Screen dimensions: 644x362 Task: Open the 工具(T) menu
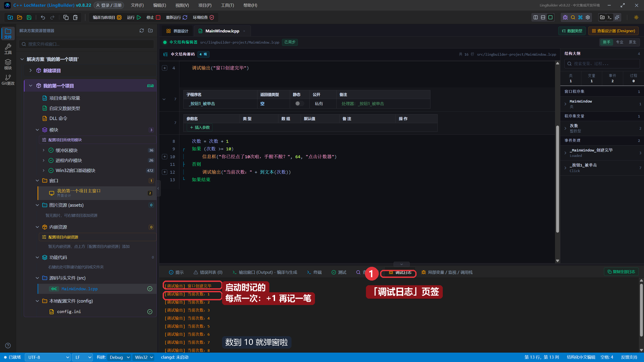click(x=227, y=5)
